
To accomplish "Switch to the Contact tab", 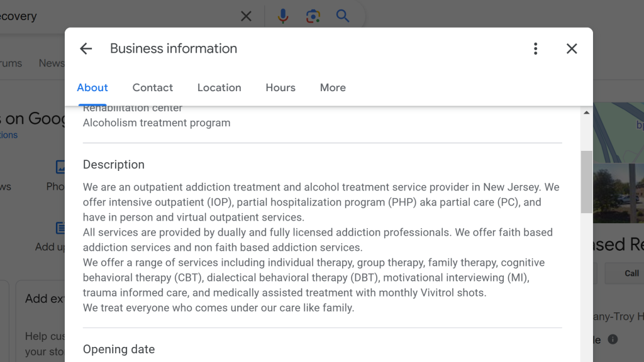I will [x=152, y=87].
